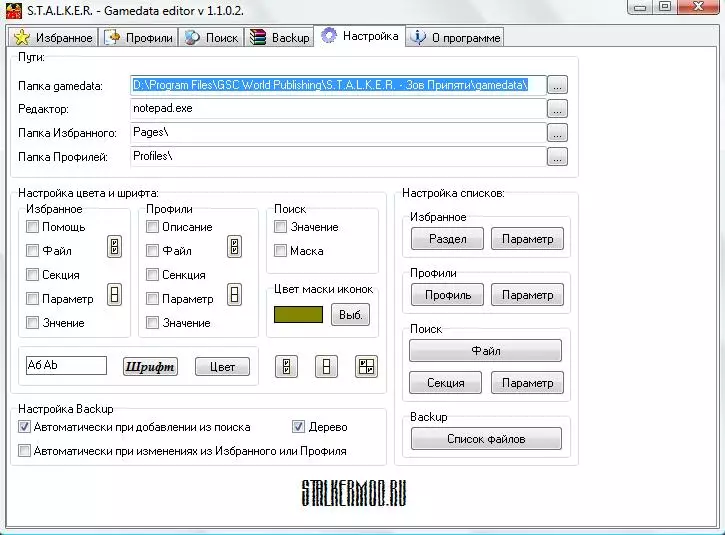
Task: Maximize the Gamedata editor window
Action: 665,7
